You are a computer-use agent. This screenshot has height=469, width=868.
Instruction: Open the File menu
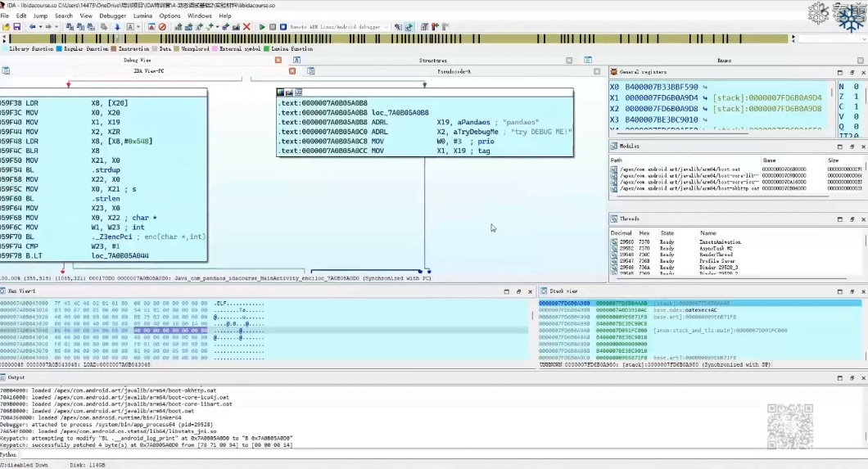coord(4,16)
